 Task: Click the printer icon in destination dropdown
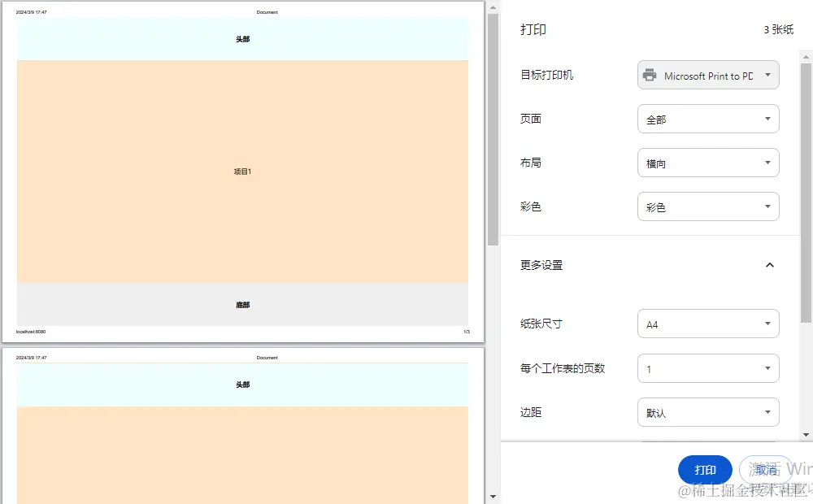click(650, 75)
